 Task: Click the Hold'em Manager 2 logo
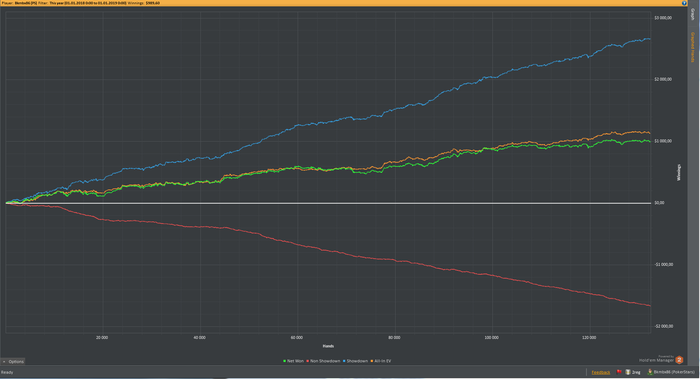coord(661,359)
